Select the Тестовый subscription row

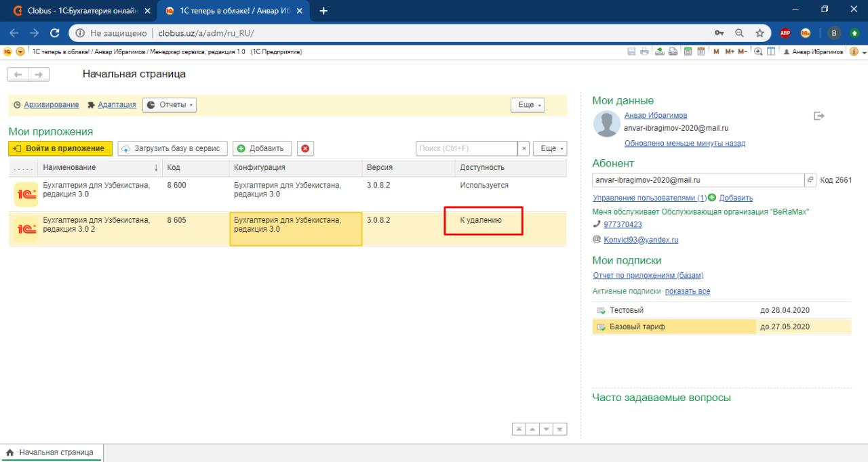click(722, 310)
